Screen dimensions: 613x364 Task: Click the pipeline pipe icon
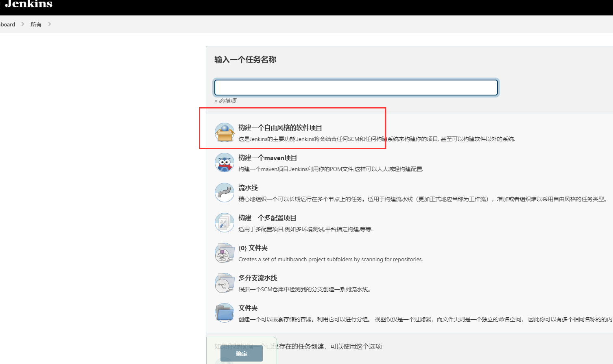tap(225, 193)
